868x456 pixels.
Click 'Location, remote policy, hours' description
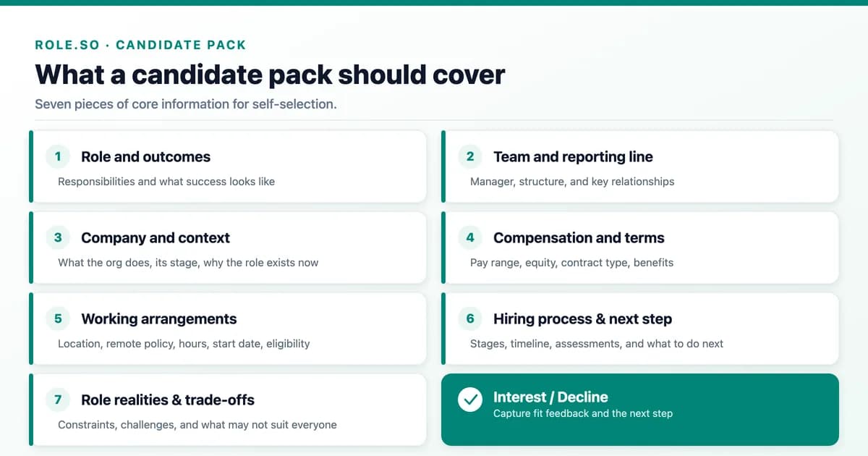click(184, 344)
